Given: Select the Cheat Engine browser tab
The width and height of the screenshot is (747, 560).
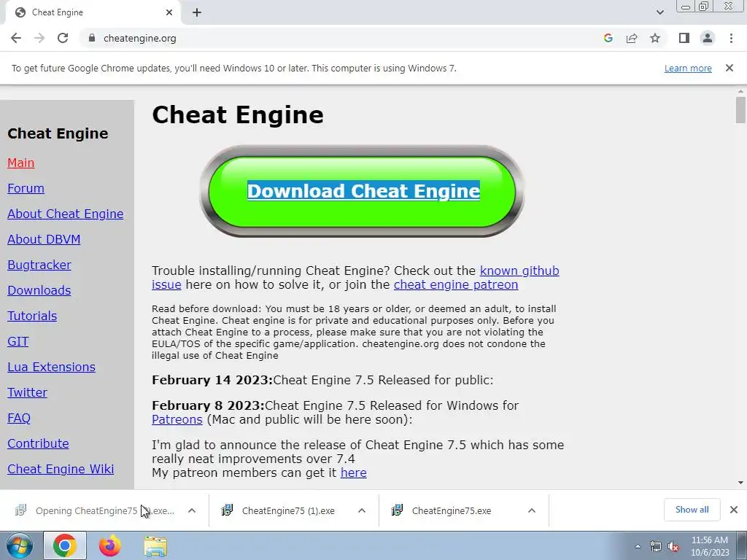Looking at the screenshot, I should click(93, 12).
